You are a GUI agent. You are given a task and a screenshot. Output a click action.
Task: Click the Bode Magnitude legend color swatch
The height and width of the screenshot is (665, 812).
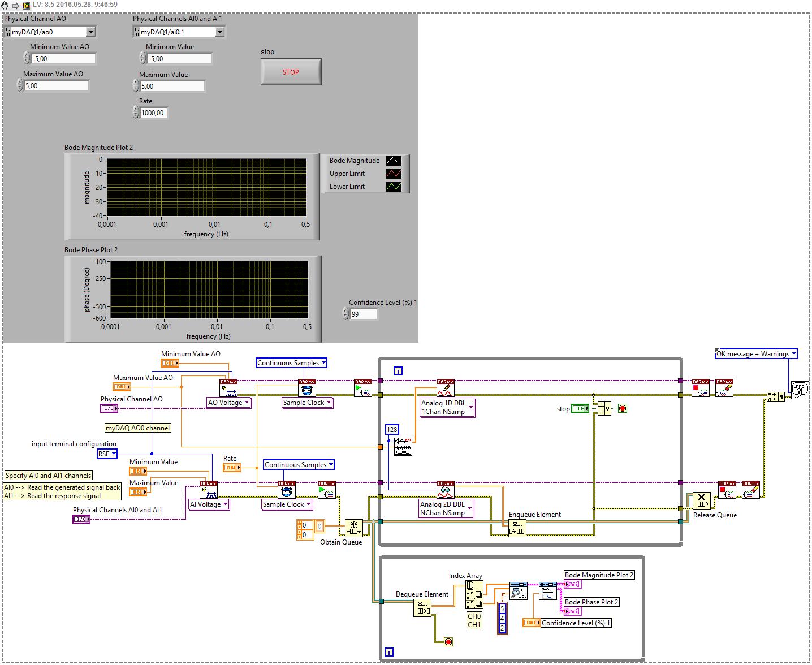pos(394,161)
